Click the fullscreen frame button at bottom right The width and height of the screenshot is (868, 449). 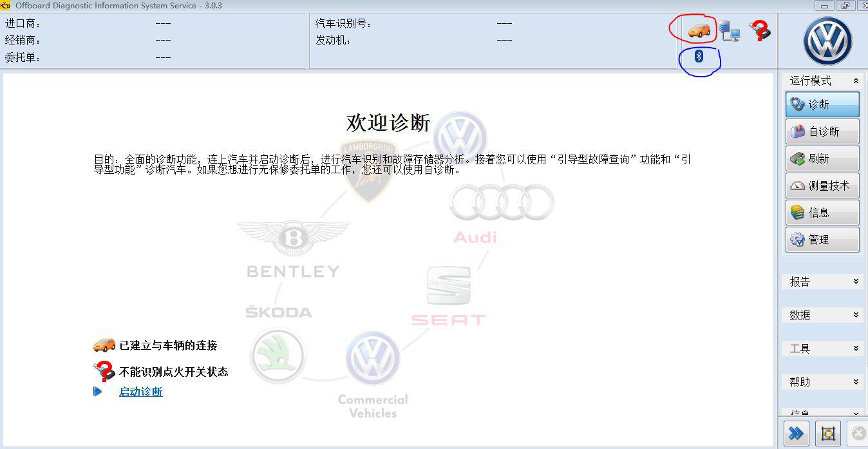click(x=827, y=434)
